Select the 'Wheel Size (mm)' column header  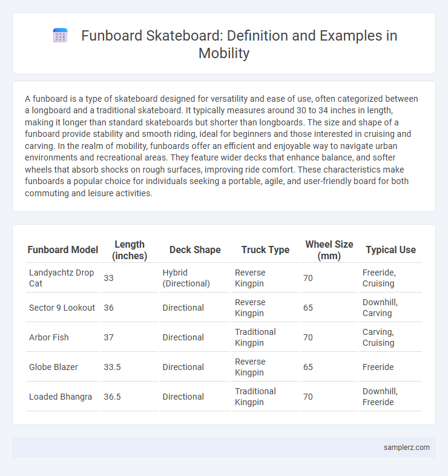(x=329, y=250)
